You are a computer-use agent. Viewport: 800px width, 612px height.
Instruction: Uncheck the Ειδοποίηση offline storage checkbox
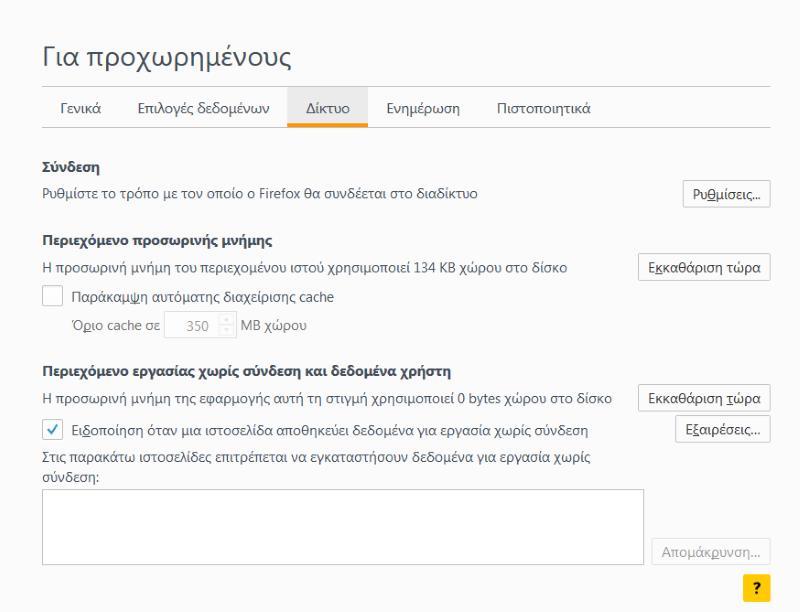click(x=52, y=431)
